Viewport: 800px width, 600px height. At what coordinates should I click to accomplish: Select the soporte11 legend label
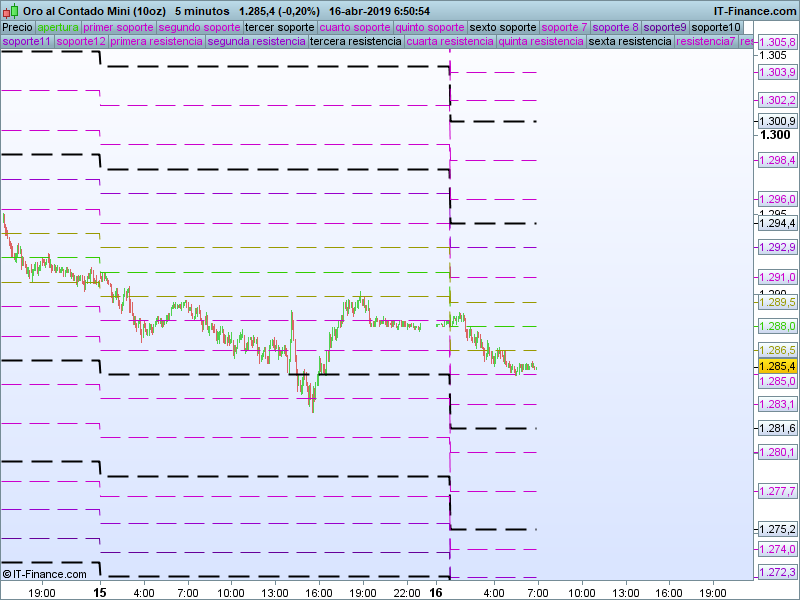[27, 42]
